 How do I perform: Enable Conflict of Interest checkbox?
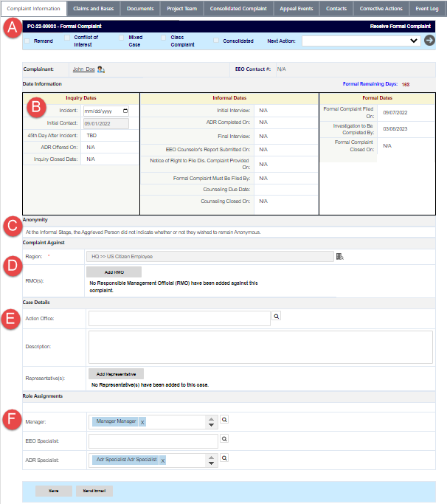pyautogui.click(x=67, y=38)
